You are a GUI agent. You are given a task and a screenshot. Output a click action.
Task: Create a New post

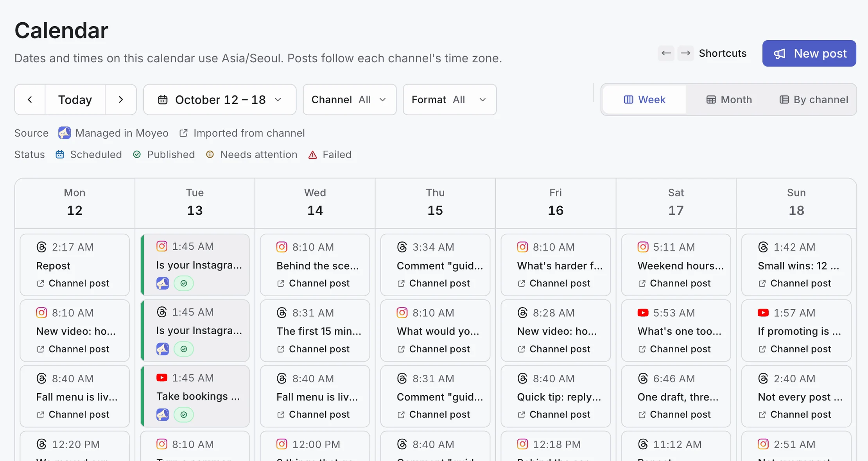pyautogui.click(x=809, y=53)
